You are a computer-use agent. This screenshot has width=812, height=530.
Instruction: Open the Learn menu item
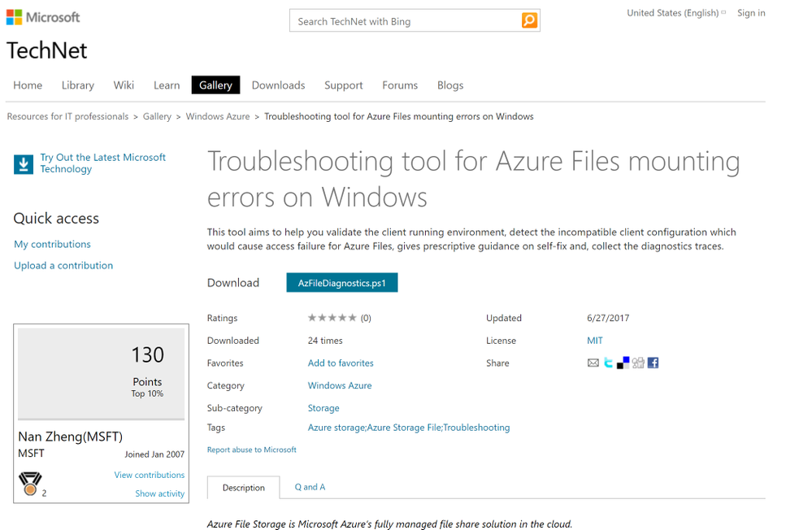coord(167,85)
